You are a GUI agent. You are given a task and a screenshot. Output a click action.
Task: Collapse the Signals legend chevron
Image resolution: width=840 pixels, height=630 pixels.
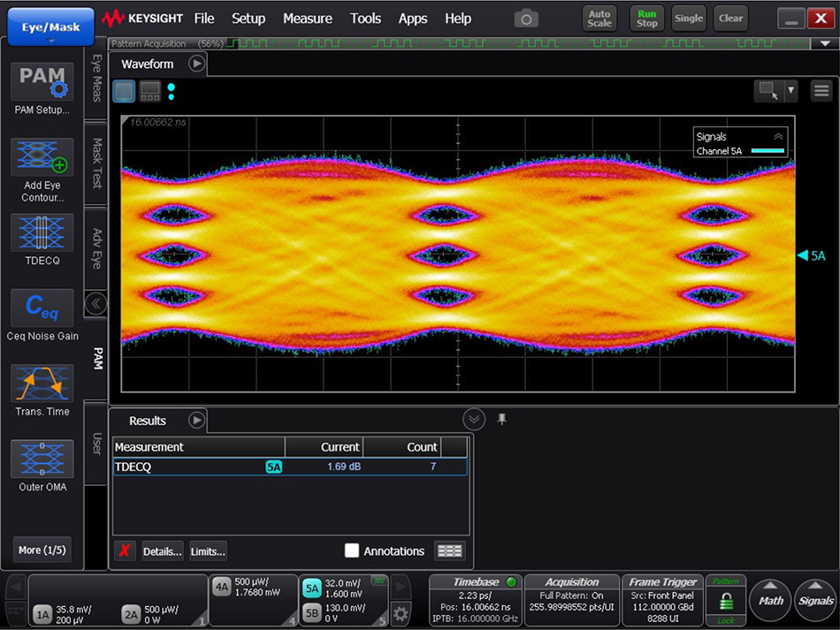778,137
